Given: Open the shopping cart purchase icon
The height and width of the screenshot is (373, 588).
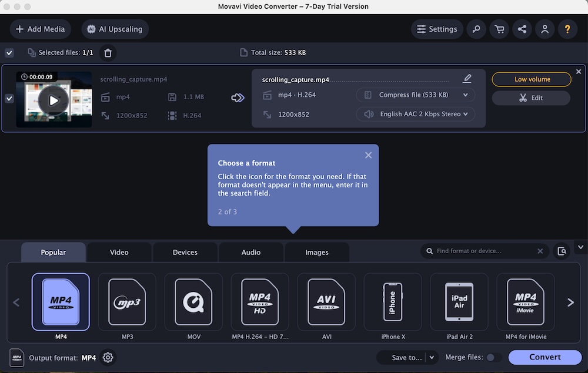Looking at the screenshot, I should tap(499, 29).
